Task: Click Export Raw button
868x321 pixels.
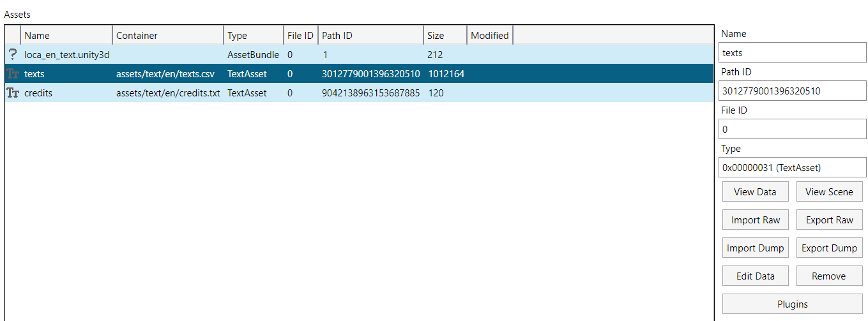Action: pos(829,220)
